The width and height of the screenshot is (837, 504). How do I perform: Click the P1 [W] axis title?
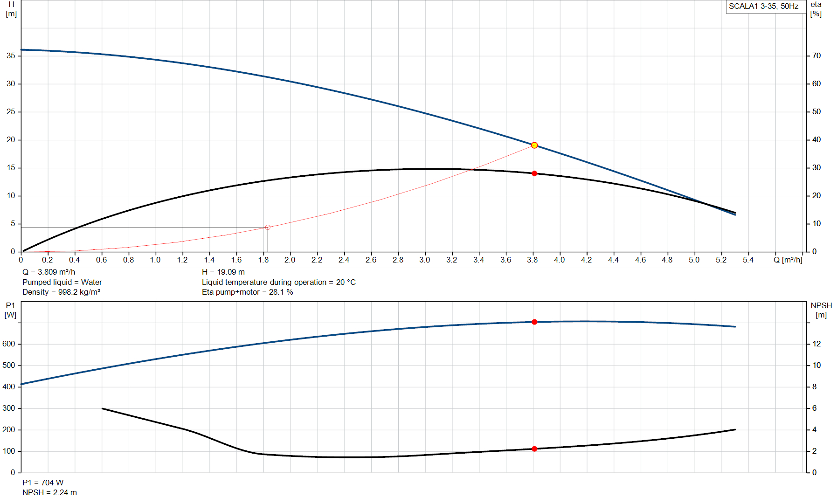[10, 310]
